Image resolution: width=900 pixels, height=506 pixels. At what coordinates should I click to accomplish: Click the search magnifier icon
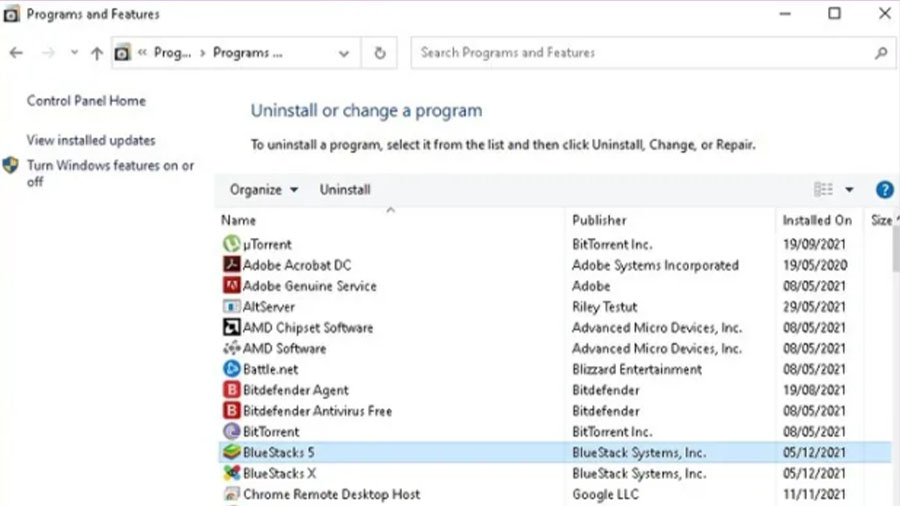(881, 53)
